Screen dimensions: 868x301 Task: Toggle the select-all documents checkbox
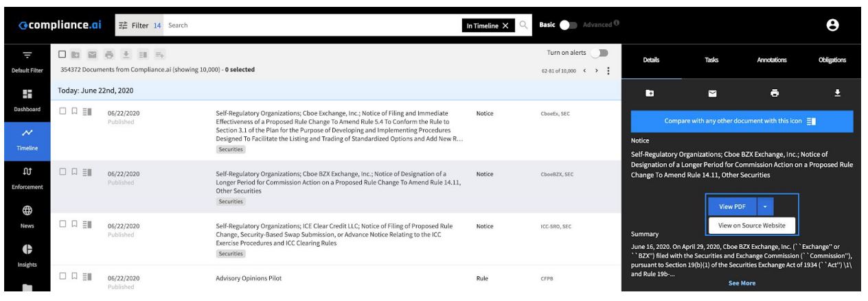pos(62,55)
